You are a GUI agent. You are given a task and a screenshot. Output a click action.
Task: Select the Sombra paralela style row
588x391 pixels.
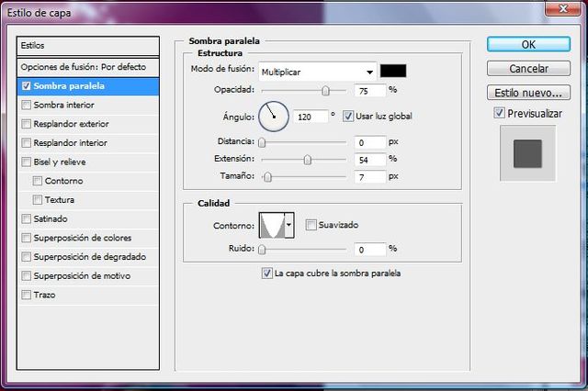[x=88, y=86]
